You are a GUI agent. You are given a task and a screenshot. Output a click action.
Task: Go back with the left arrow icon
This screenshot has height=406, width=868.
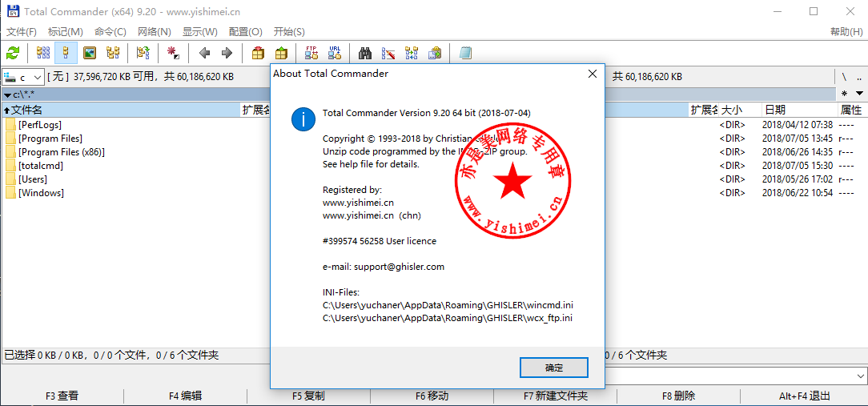click(x=204, y=53)
